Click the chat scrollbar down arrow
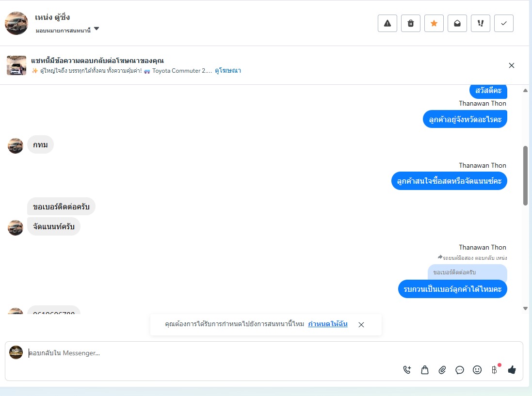 [525, 309]
